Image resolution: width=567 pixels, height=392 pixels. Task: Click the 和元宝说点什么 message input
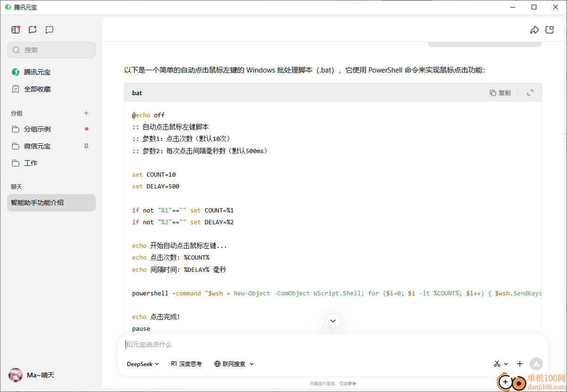click(333, 344)
